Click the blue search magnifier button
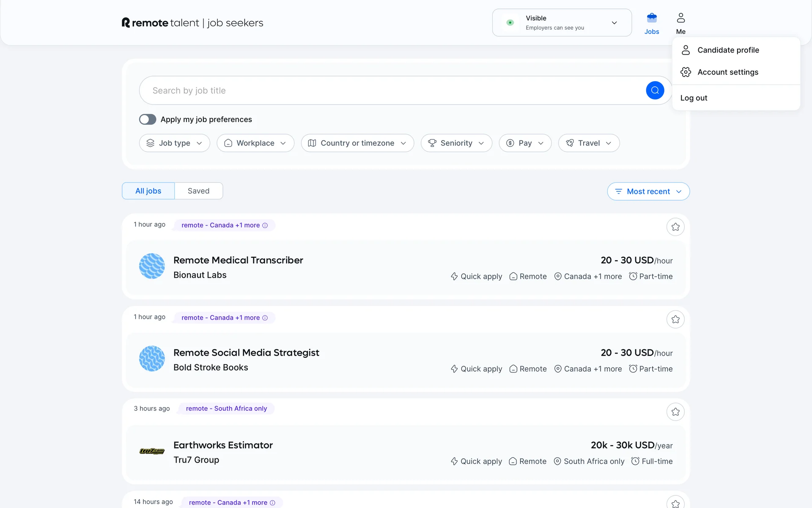The width and height of the screenshot is (812, 508). (x=655, y=90)
